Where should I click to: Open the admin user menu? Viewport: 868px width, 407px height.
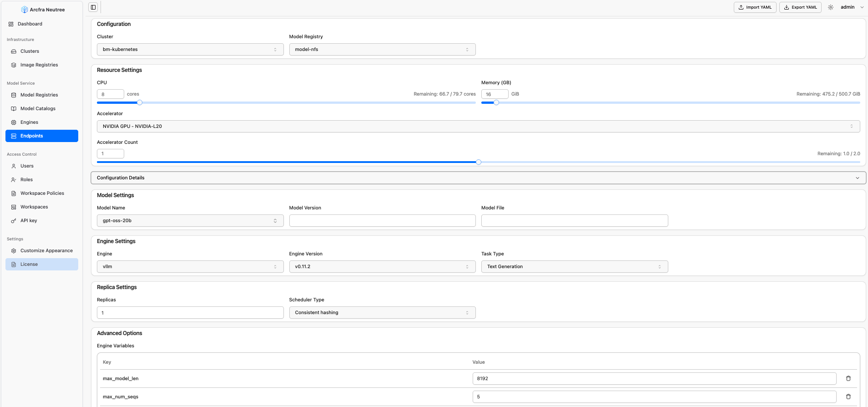pyautogui.click(x=852, y=7)
